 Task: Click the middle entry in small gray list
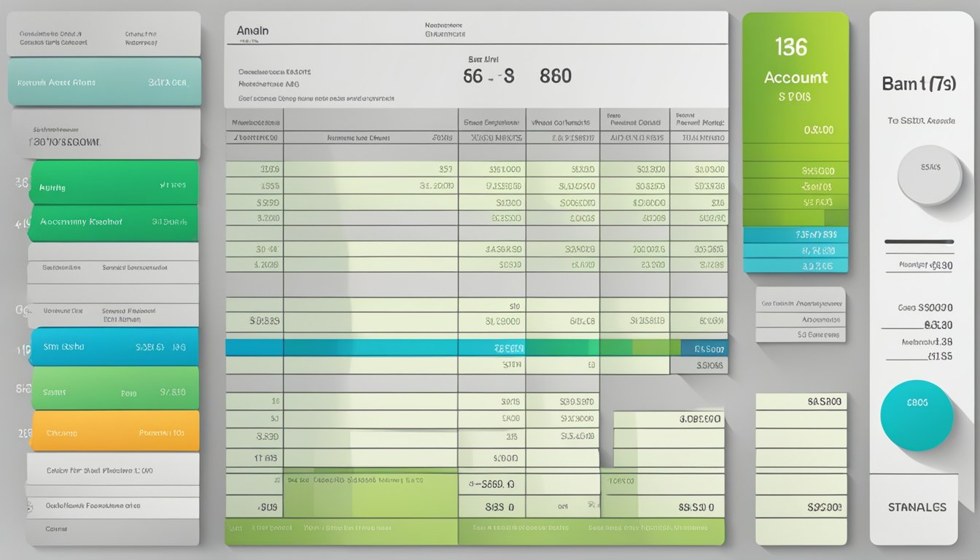(x=800, y=319)
